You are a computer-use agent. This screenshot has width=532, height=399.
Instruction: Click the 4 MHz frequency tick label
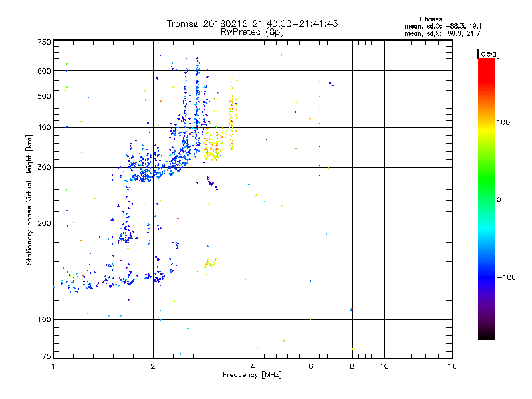point(253,366)
